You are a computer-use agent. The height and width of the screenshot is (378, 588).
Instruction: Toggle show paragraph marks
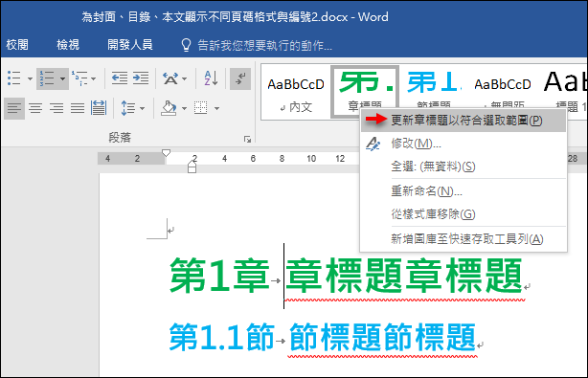[x=240, y=78]
